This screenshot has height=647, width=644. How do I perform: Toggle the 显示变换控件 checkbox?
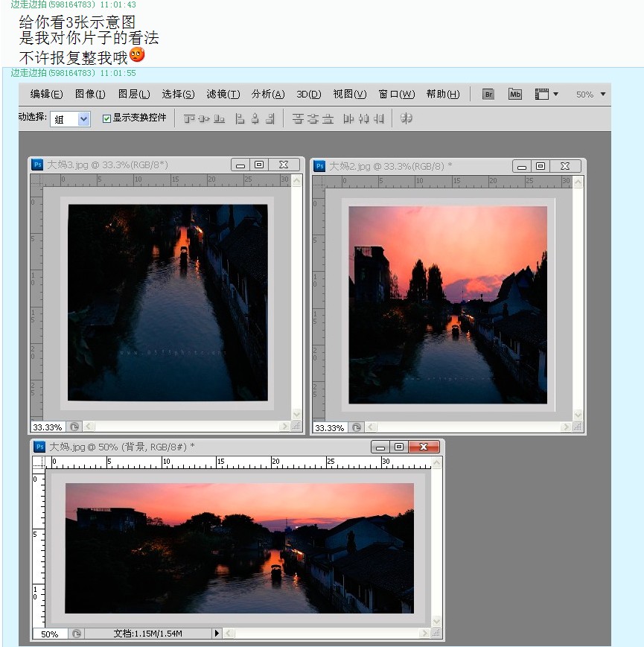(106, 118)
